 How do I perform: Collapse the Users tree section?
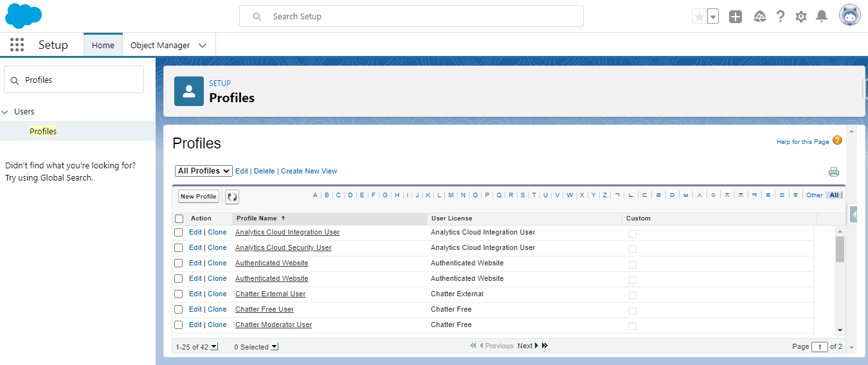point(5,112)
